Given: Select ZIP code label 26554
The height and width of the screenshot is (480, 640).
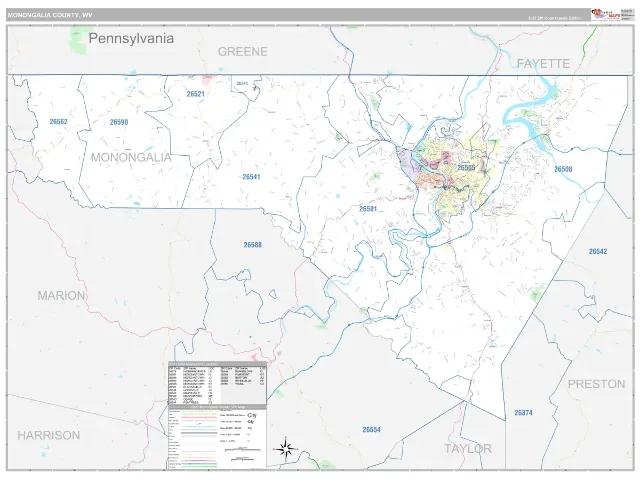Looking at the screenshot, I should [371, 429].
